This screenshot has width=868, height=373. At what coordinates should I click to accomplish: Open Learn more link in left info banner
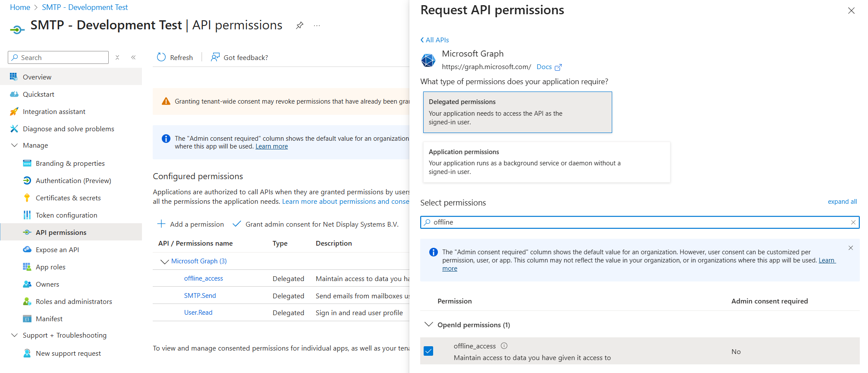[271, 146]
